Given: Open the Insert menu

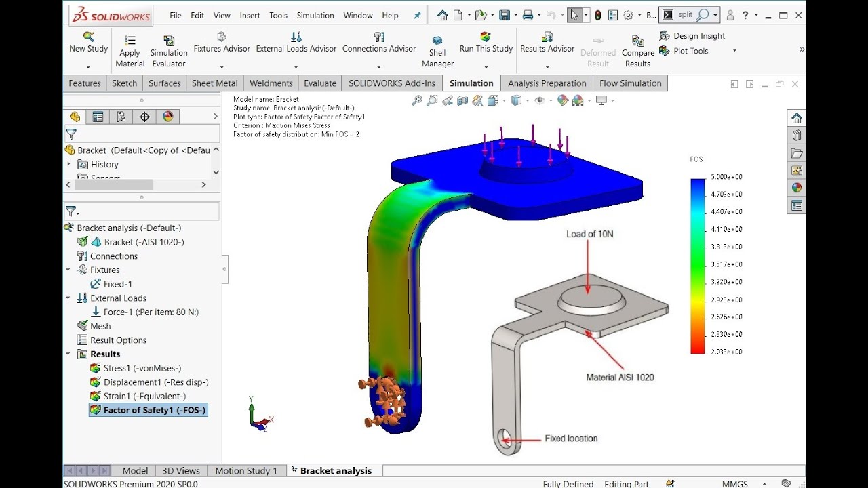Looking at the screenshot, I should click(250, 15).
